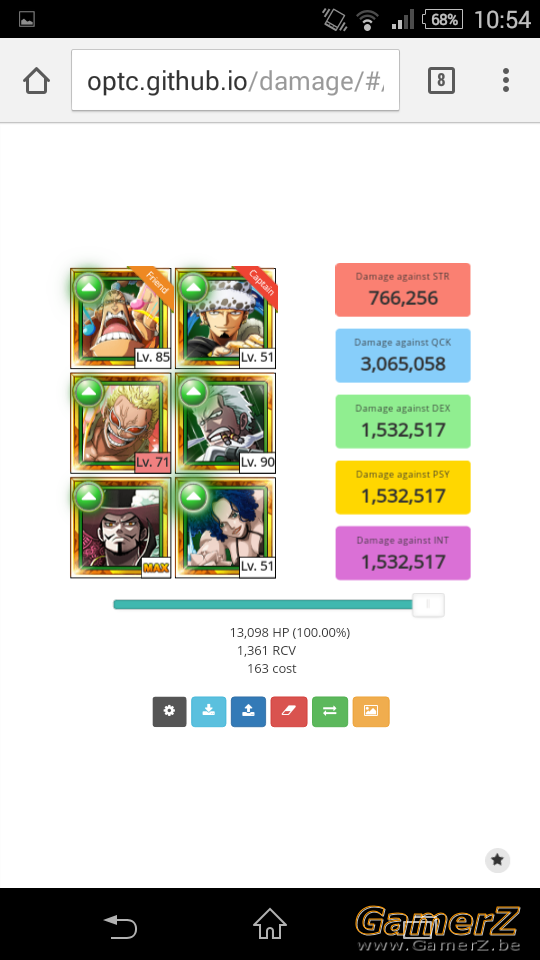Click the Damage against QCK box
The width and height of the screenshot is (540, 960).
click(x=403, y=356)
